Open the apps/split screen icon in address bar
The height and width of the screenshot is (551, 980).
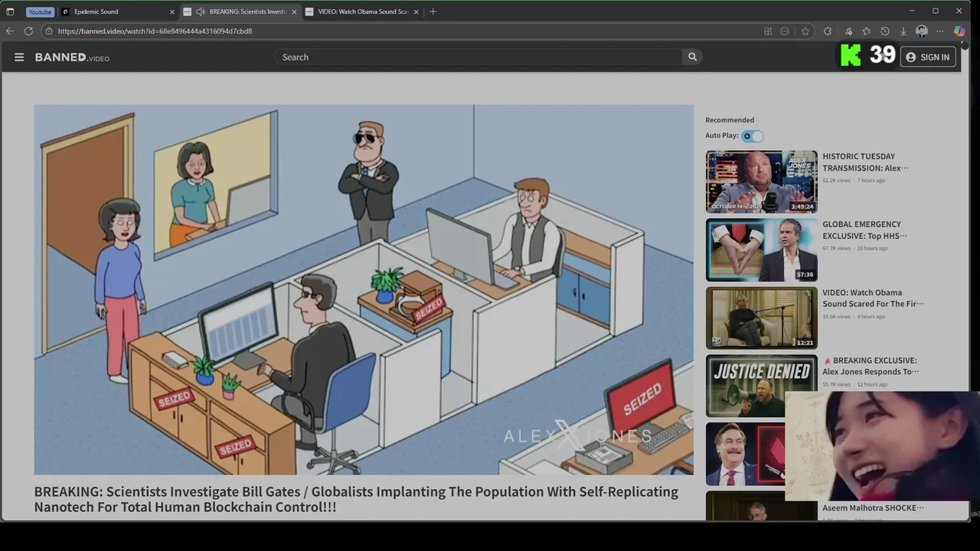[x=768, y=31]
